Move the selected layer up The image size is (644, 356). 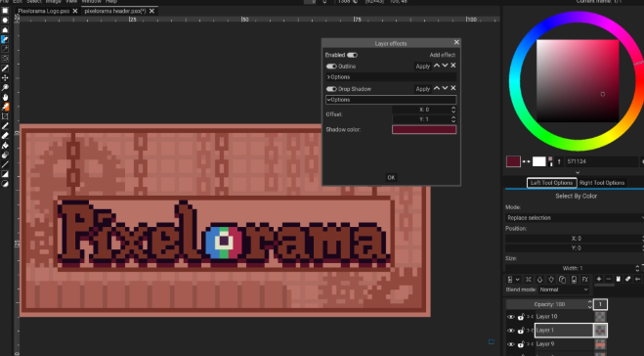pos(539,280)
